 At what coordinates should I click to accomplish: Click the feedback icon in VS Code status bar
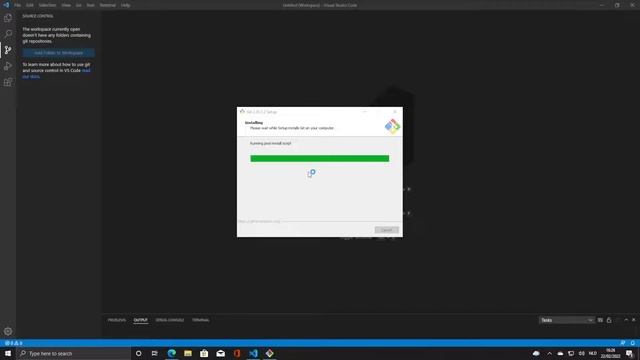click(x=622, y=343)
